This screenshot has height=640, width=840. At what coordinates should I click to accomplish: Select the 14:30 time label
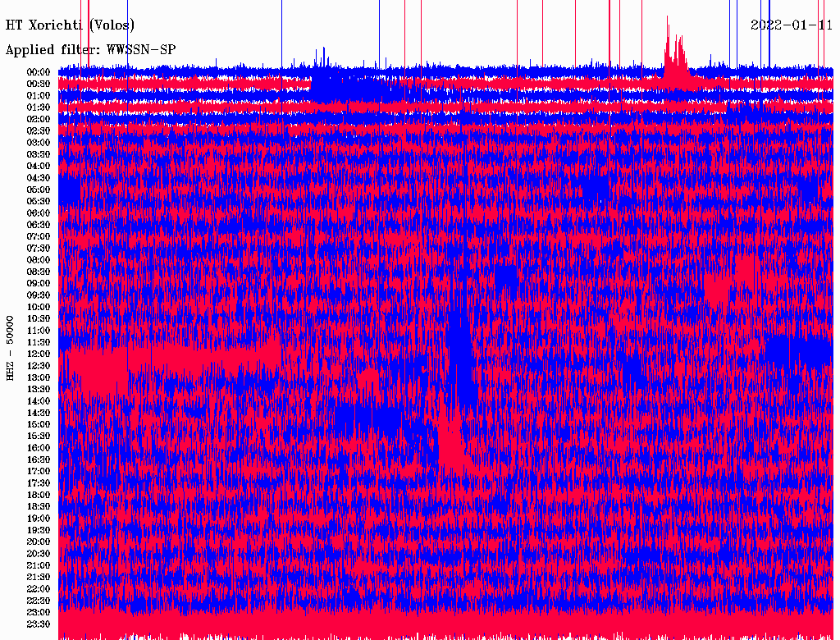point(39,413)
